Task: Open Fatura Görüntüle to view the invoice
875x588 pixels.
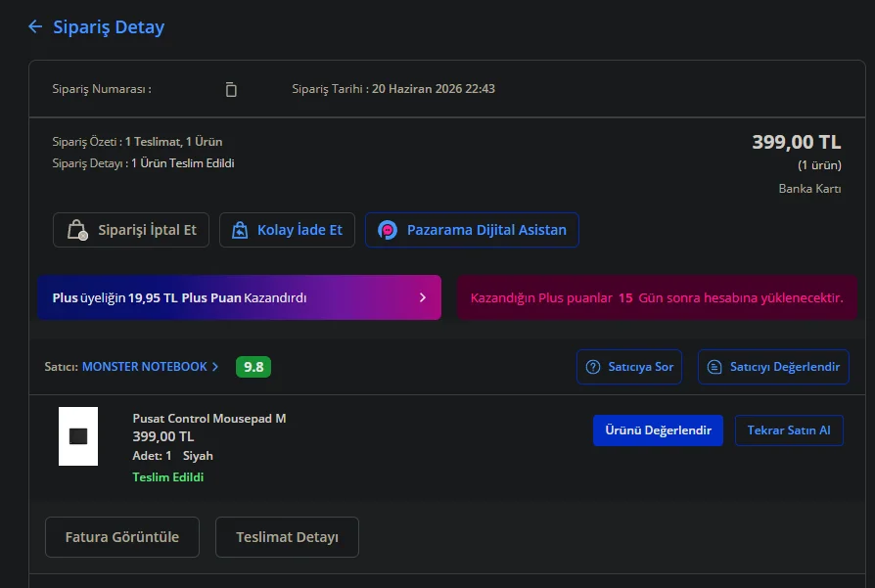Action: point(122,537)
